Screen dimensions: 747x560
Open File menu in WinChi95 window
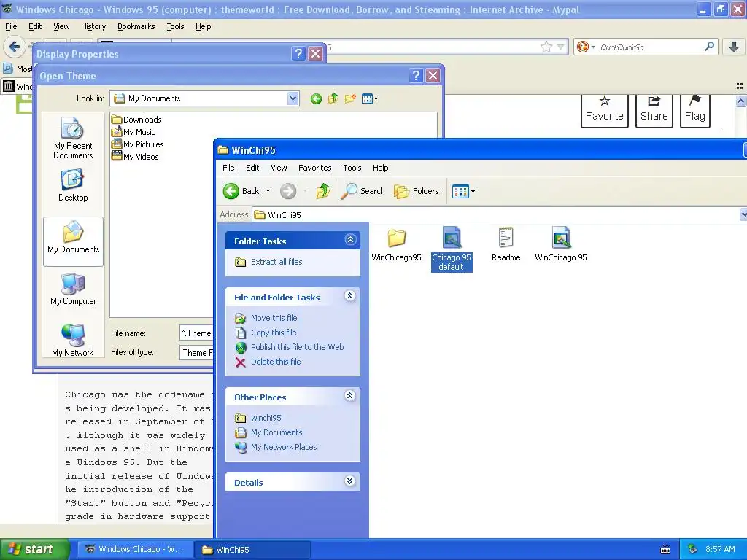click(228, 168)
